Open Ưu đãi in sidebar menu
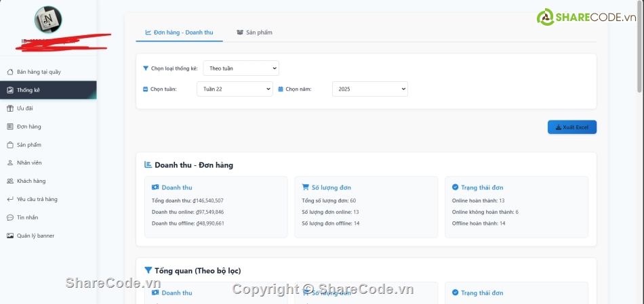 pos(48,108)
